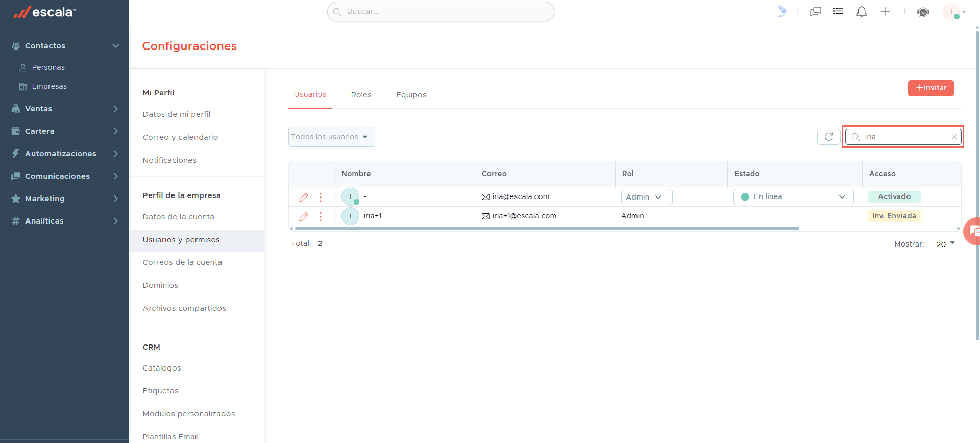Expand the Cartera menu chevron
Viewport: 980px width, 443px height.
116,131
